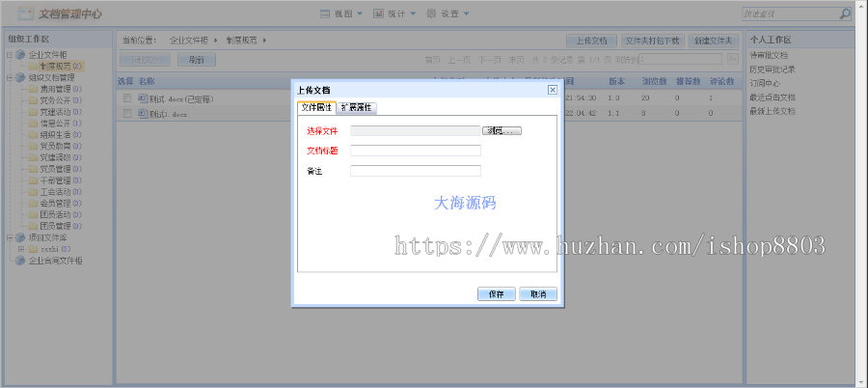Click the 费用管理 folder icon
The width and height of the screenshot is (868, 388).
click(x=33, y=89)
